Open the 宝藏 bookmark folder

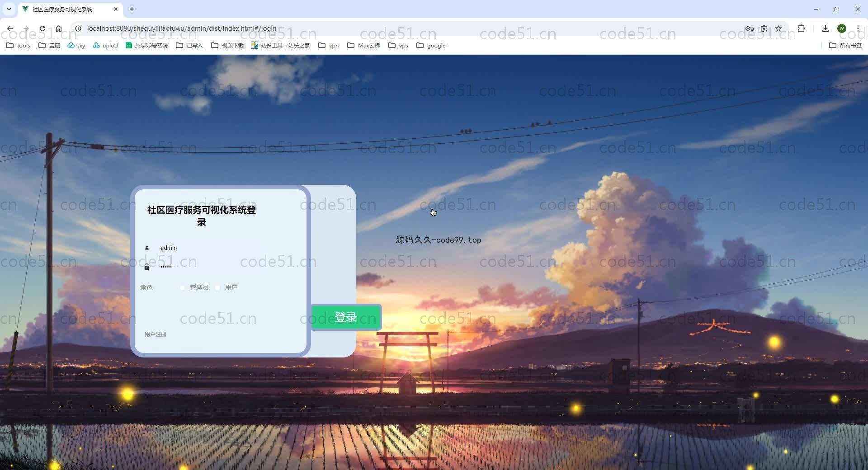[x=50, y=45]
